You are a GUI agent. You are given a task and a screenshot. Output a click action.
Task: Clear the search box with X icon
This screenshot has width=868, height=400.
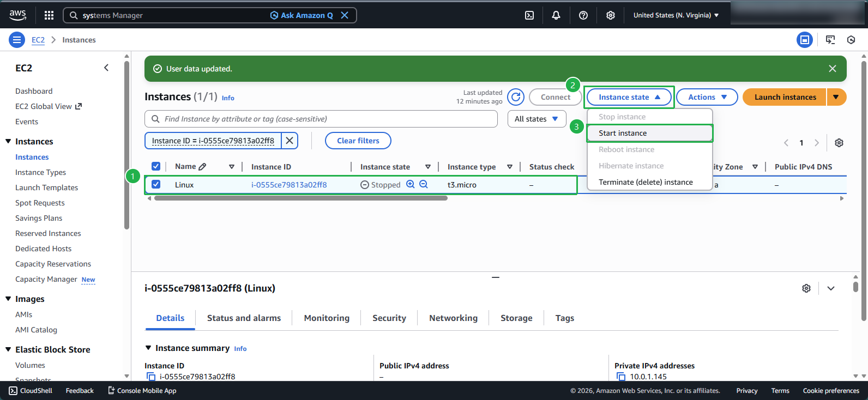pos(345,15)
